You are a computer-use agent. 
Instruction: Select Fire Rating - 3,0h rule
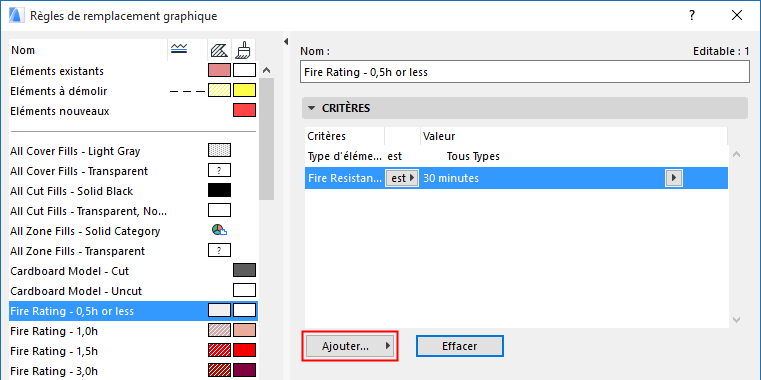point(133,371)
